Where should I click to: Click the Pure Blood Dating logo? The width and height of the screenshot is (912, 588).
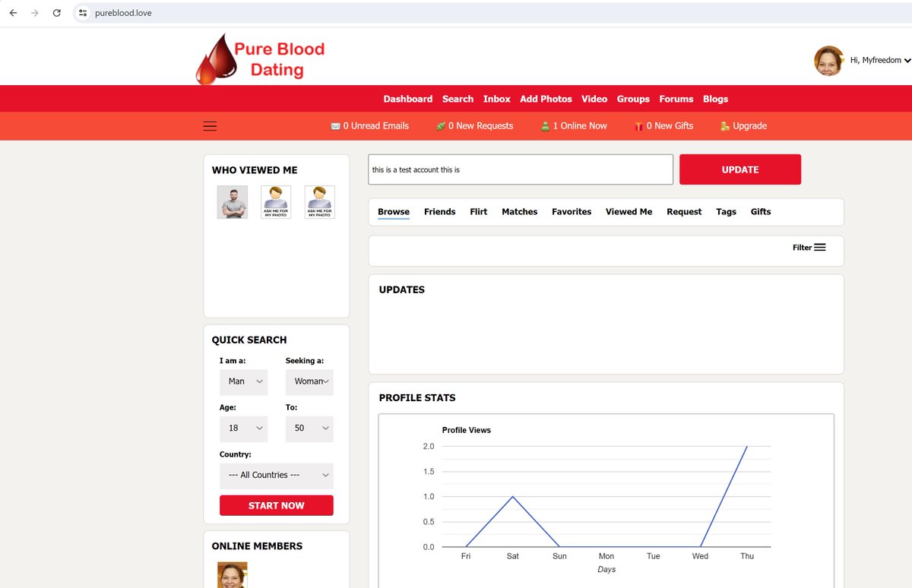click(261, 58)
